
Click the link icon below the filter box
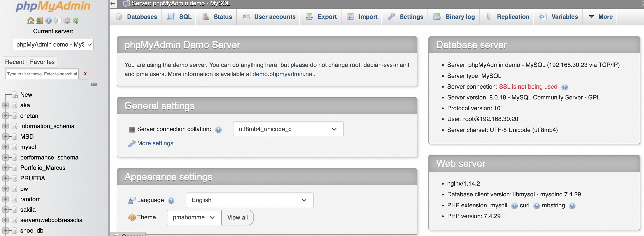[x=94, y=84]
